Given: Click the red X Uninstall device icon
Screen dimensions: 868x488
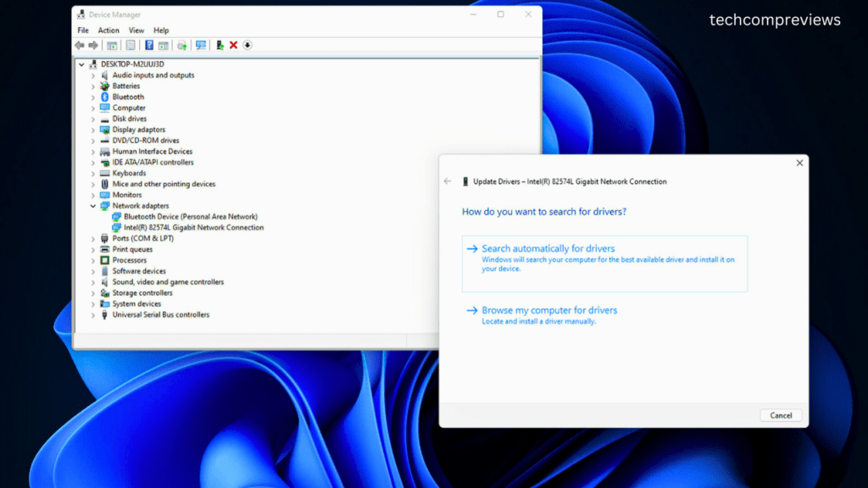Looking at the screenshot, I should (234, 46).
